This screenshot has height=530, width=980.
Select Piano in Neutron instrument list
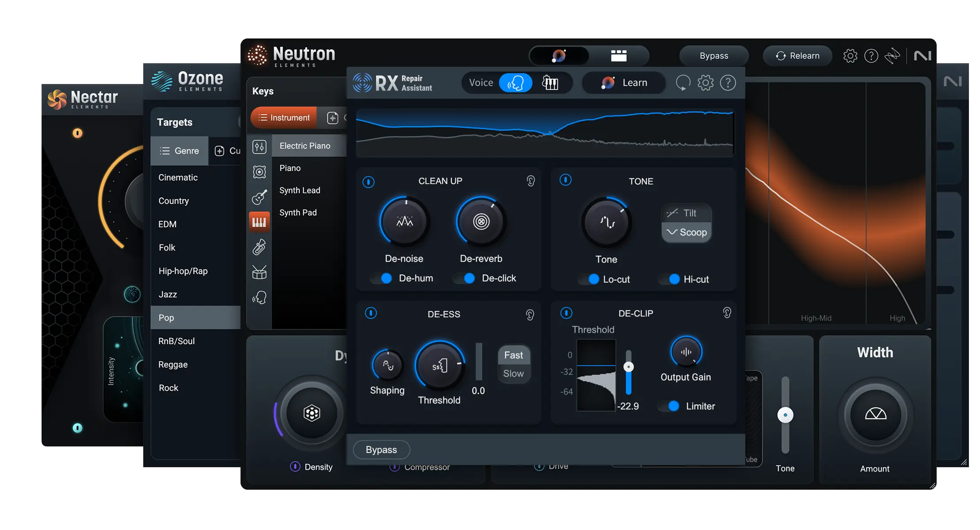(309, 168)
